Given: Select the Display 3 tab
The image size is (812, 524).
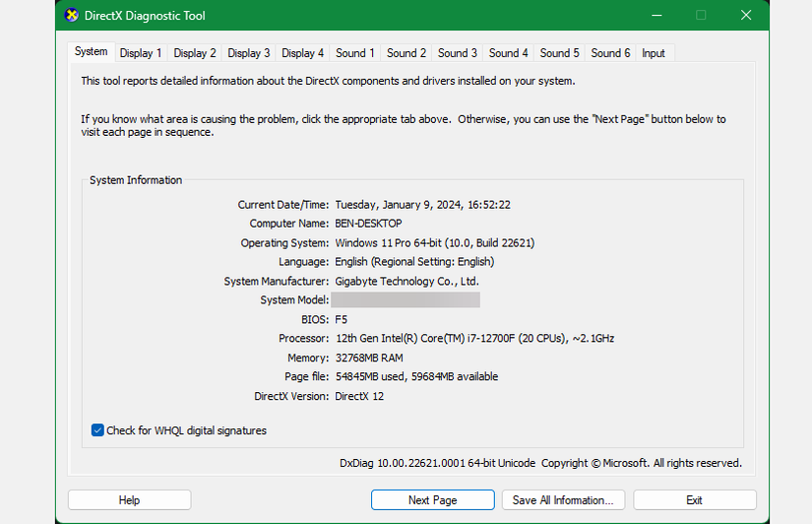Looking at the screenshot, I should click(x=249, y=53).
